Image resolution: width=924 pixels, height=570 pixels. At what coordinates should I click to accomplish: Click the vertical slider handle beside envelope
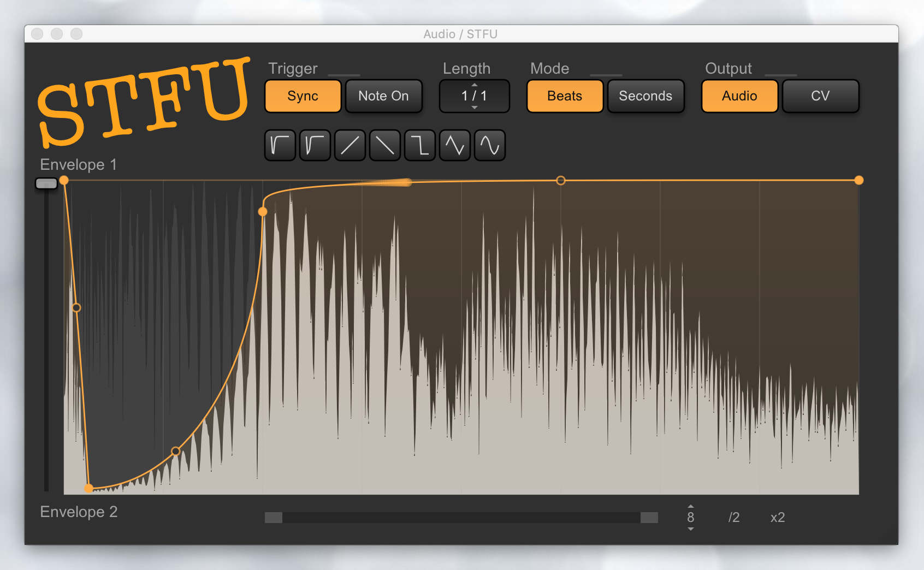(x=46, y=183)
